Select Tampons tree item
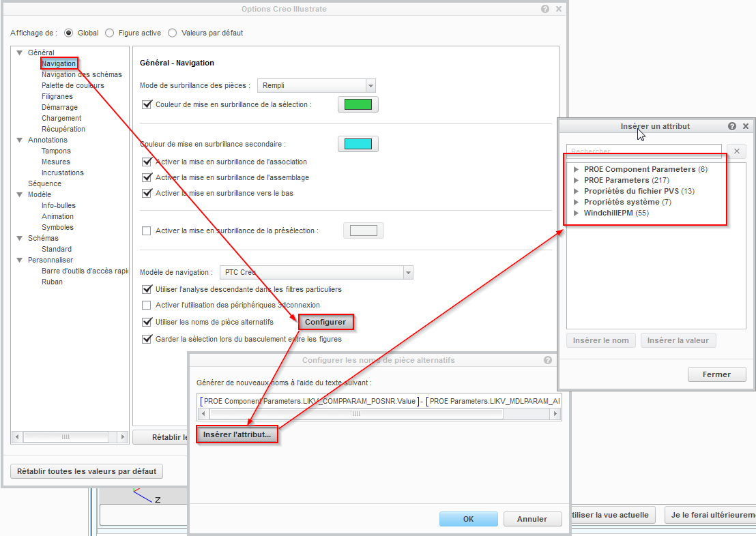 [x=56, y=151]
